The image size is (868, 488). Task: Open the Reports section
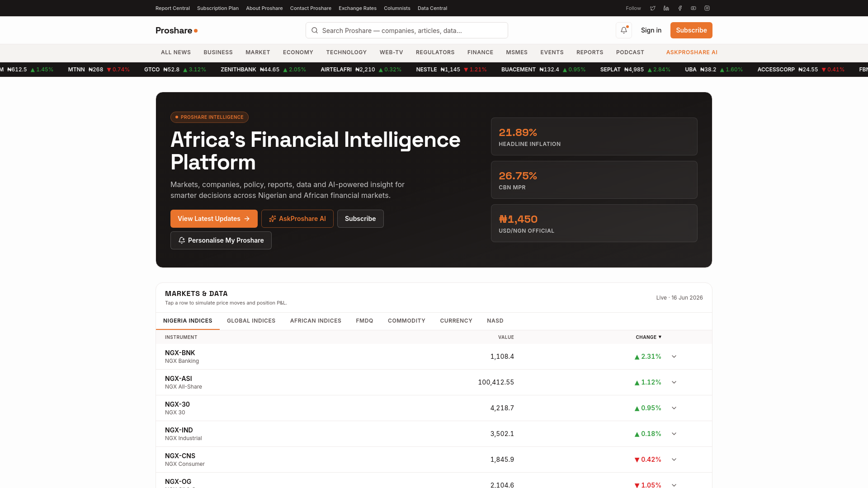tap(590, 52)
